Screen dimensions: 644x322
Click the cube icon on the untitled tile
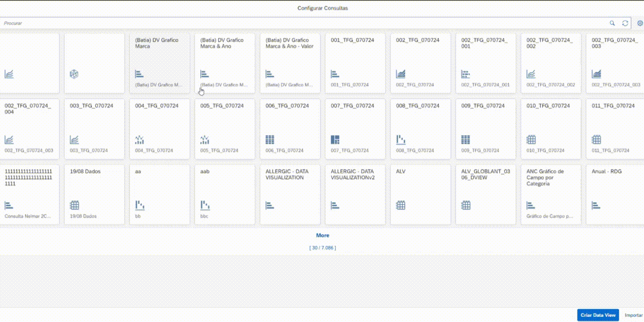74,74
